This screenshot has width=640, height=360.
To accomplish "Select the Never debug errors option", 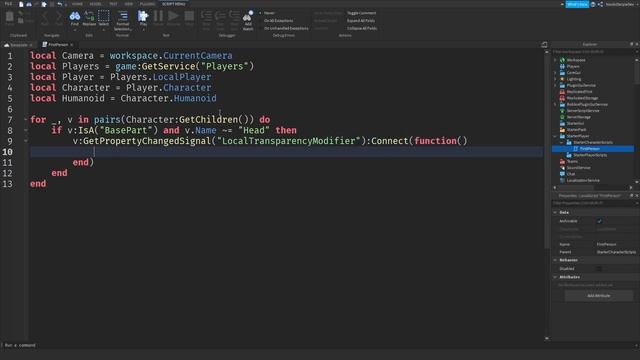I will click(269, 13).
